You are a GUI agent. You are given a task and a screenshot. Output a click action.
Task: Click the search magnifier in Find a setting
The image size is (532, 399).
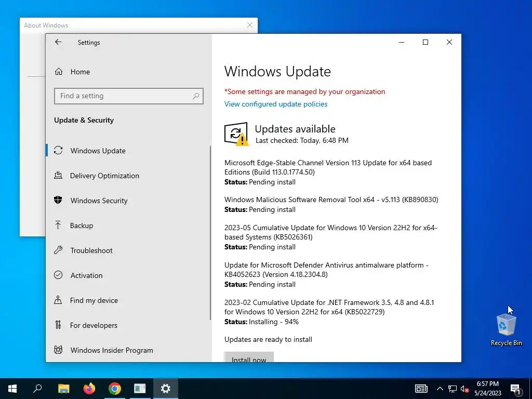point(196,96)
